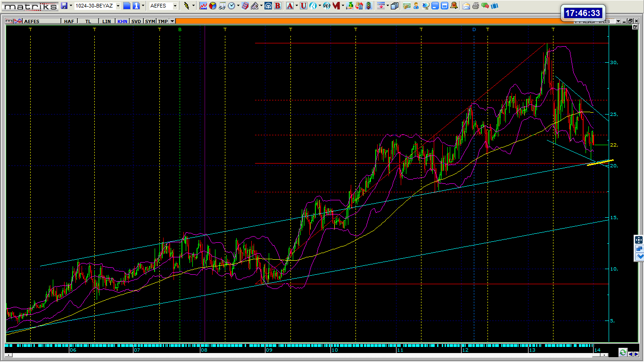Image resolution: width=644 pixels, height=362 pixels.
Task: Click the SYM button in chart header
Action: (x=150, y=21)
